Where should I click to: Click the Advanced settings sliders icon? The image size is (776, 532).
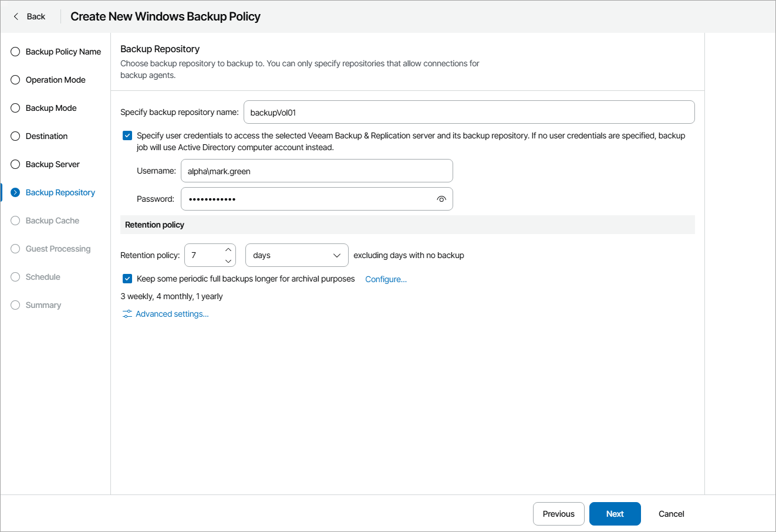click(x=127, y=314)
